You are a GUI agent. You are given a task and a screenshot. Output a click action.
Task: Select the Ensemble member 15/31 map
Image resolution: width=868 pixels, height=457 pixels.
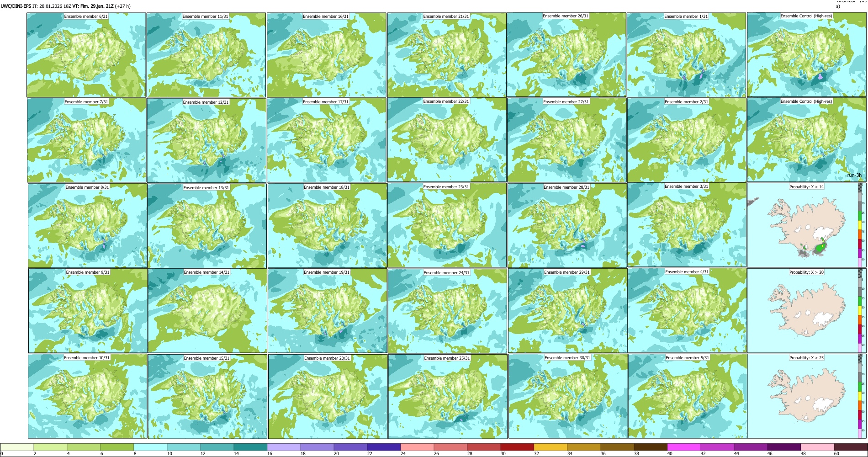pos(207,397)
